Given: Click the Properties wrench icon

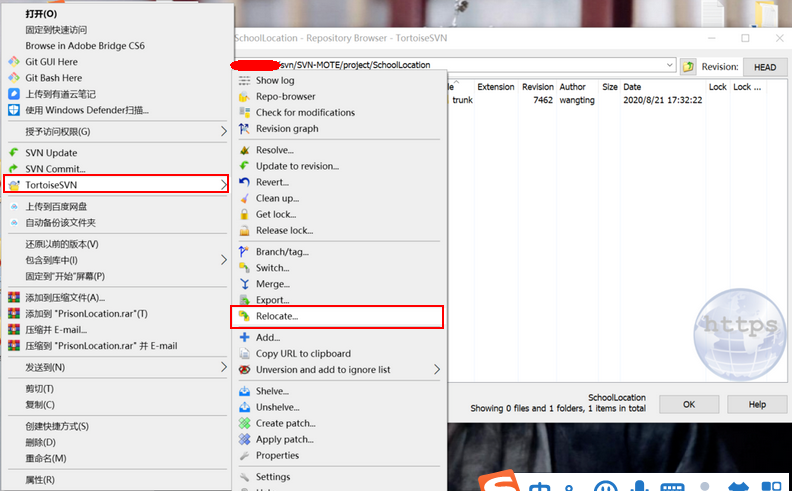Looking at the screenshot, I should pyautogui.click(x=244, y=456).
